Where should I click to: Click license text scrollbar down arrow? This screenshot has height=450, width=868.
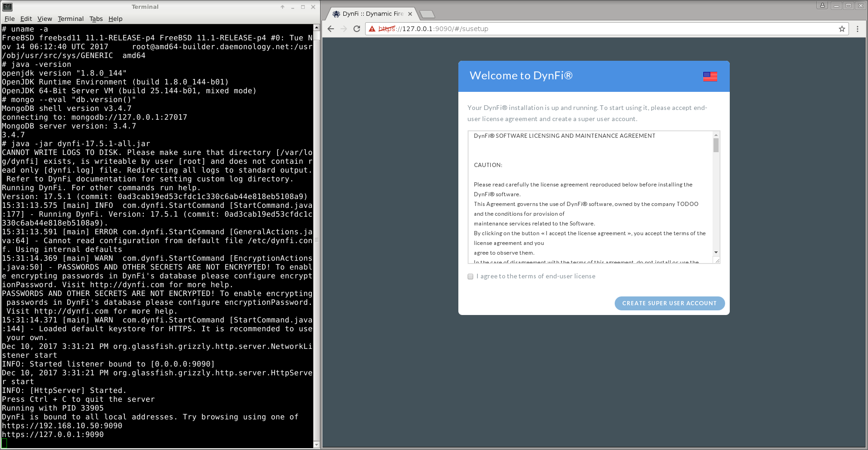(716, 252)
